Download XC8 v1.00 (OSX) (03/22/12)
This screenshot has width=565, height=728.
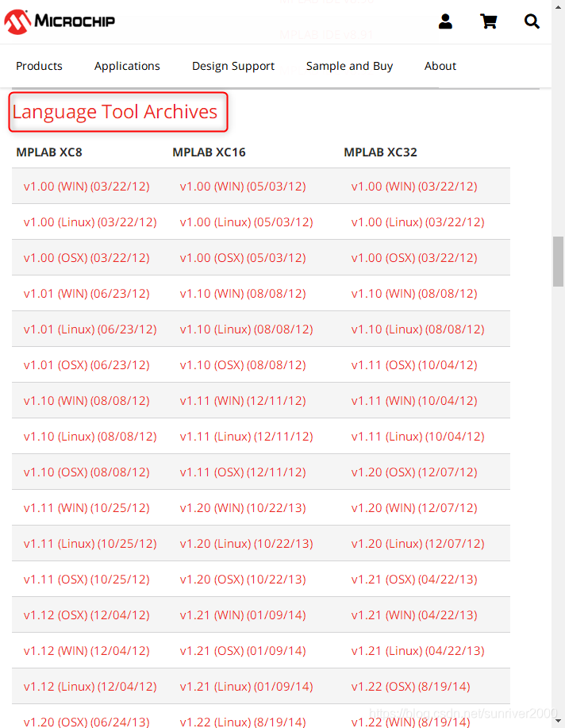point(86,258)
